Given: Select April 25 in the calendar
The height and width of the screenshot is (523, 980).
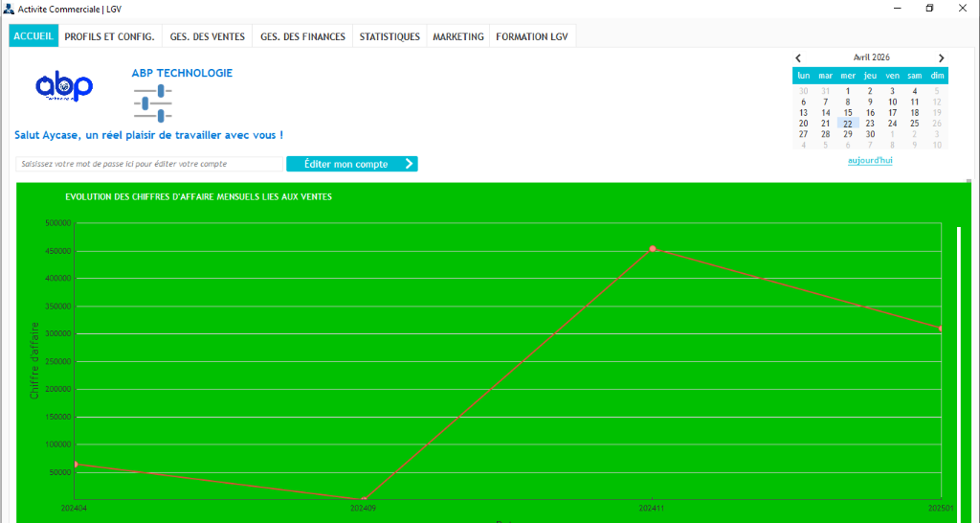Looking at the screenshot, I should pos(914,124).
